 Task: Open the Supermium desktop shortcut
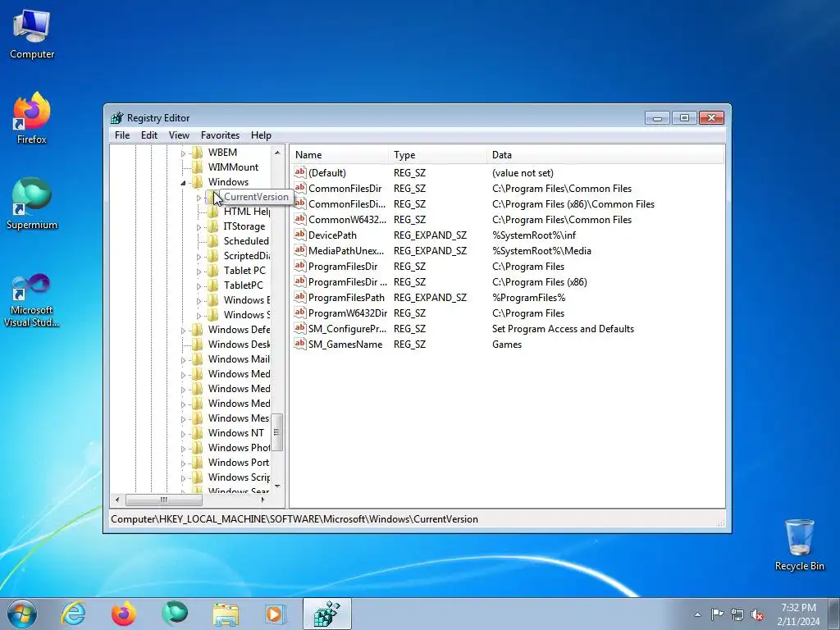[32, 203]
